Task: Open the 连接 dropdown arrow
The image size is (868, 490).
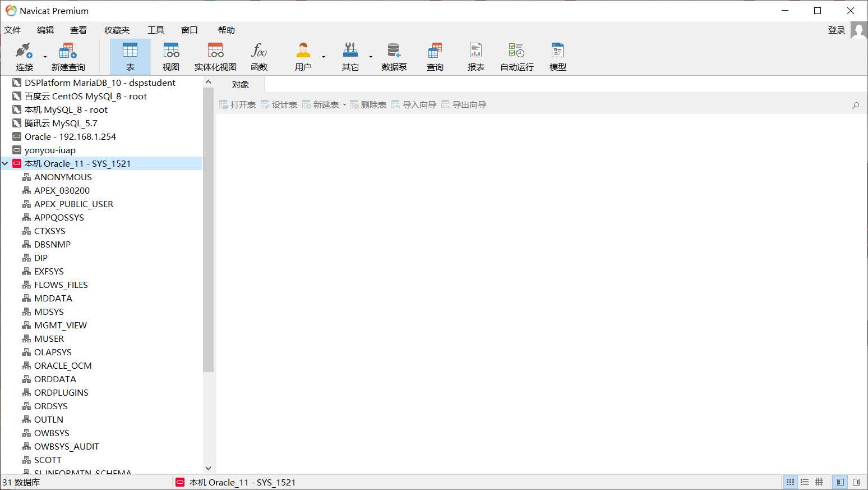Action: [x=45, y=57]
